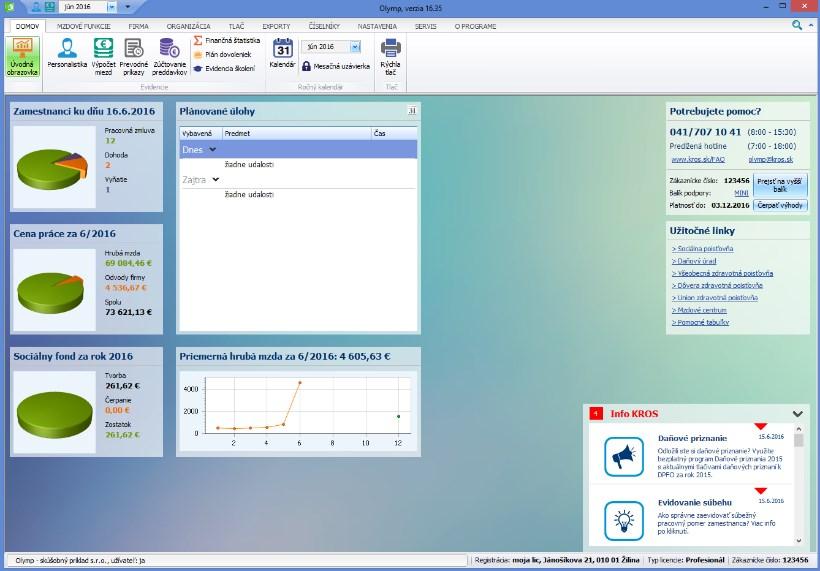Open the NASTAVENIA tab

[x=377, y=26]
